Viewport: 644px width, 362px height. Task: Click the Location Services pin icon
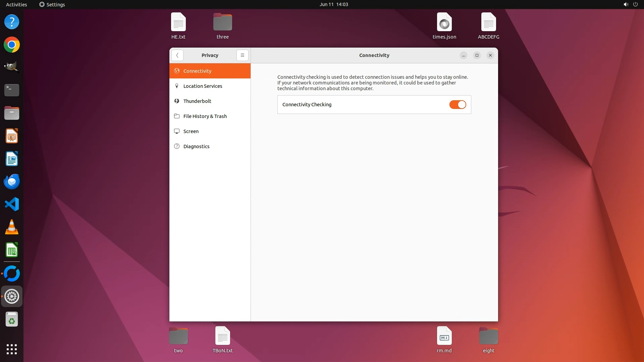177,86
